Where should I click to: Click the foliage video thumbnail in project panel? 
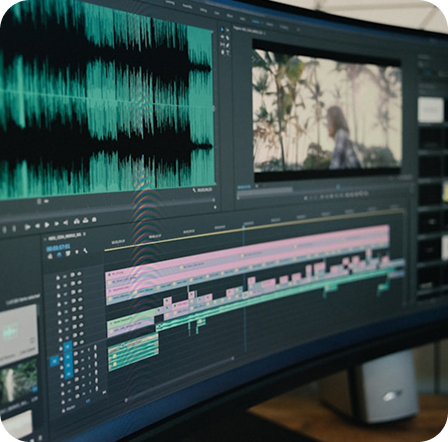[x=19, y=381]
